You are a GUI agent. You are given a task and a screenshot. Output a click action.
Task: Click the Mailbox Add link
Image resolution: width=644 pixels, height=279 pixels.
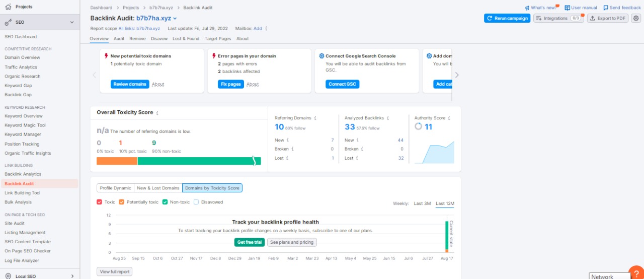258,29
